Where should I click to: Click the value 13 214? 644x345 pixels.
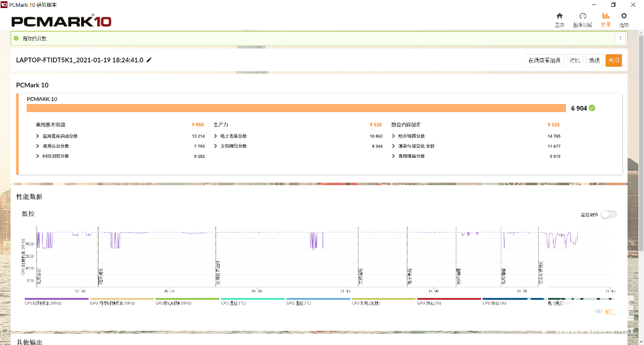[x=198, y=136]
